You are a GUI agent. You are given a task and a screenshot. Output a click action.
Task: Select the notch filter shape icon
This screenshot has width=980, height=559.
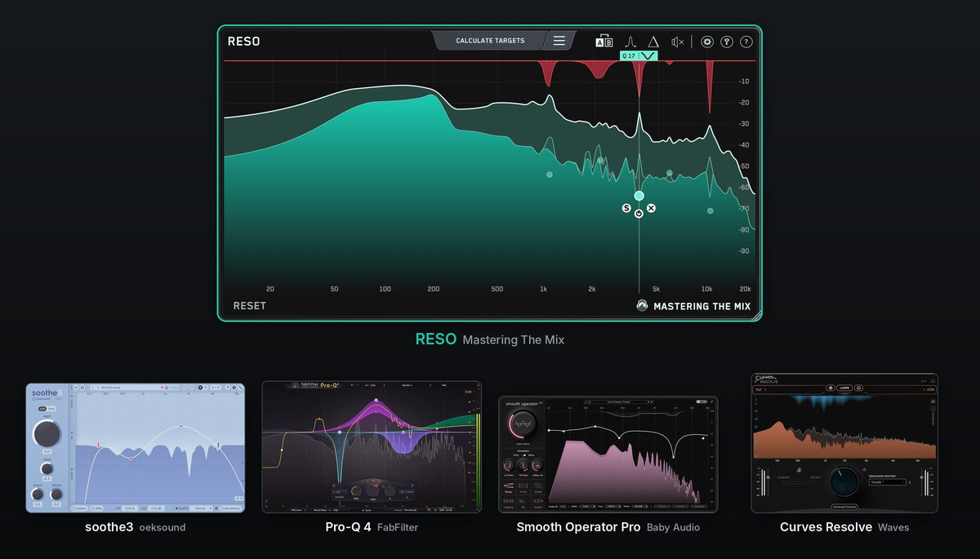coord(649,55)
